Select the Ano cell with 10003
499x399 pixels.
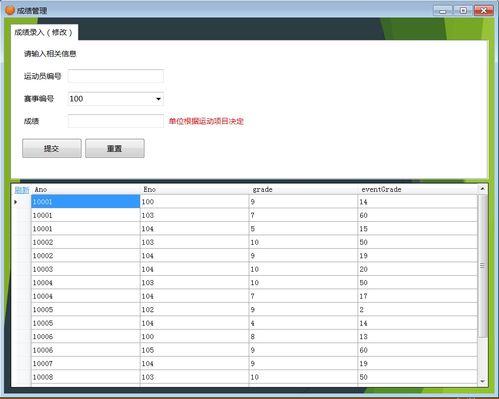coord(86,269)
